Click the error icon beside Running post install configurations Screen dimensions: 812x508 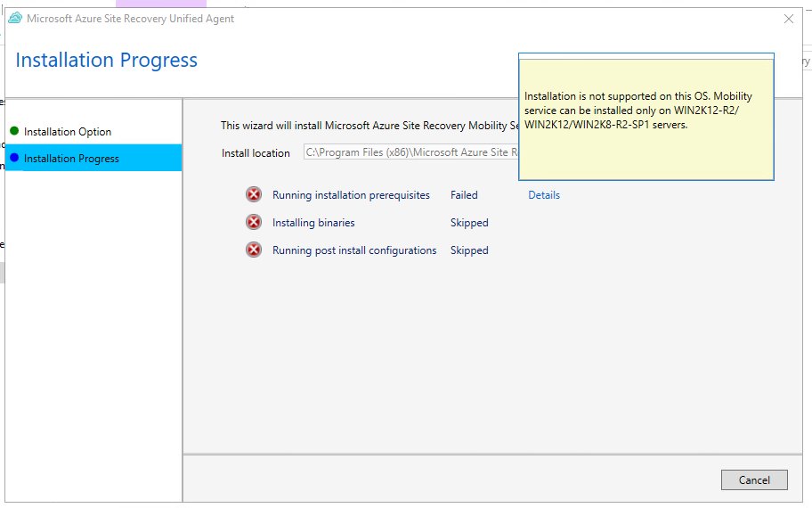pos(253,250)
